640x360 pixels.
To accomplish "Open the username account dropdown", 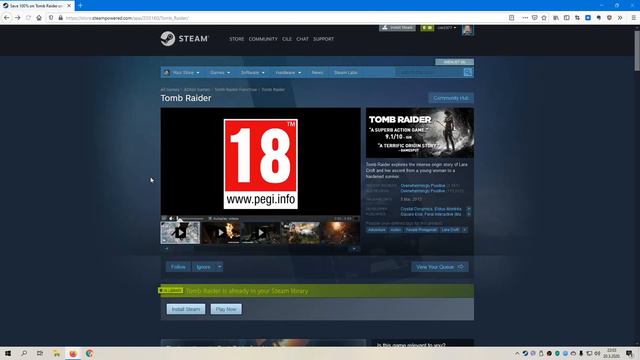I will [x=447, y=28].
